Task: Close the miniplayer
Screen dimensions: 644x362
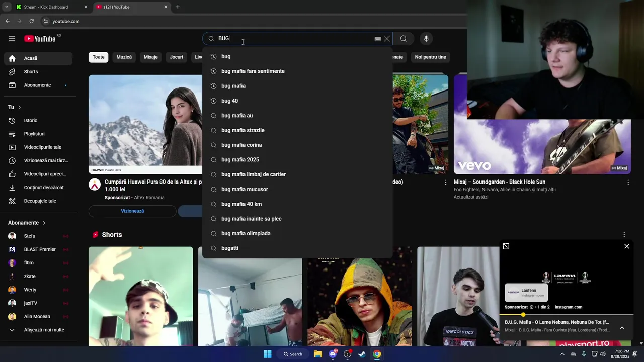Action: coord(627,246)
